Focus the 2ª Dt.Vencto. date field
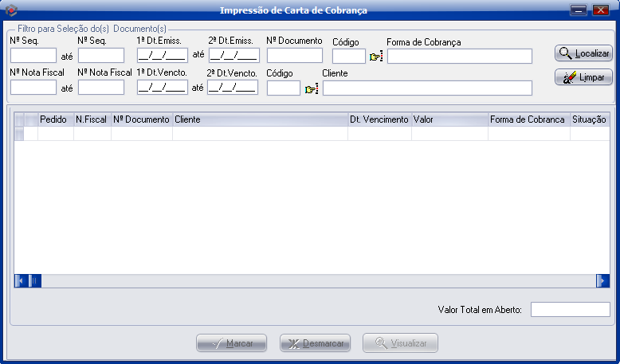 click(233, 88)
